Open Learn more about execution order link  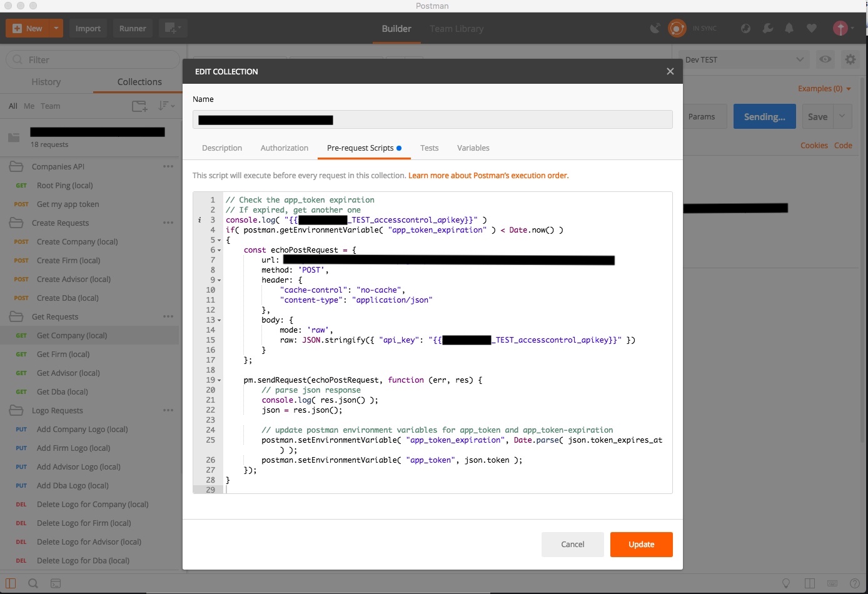[488, 176]
